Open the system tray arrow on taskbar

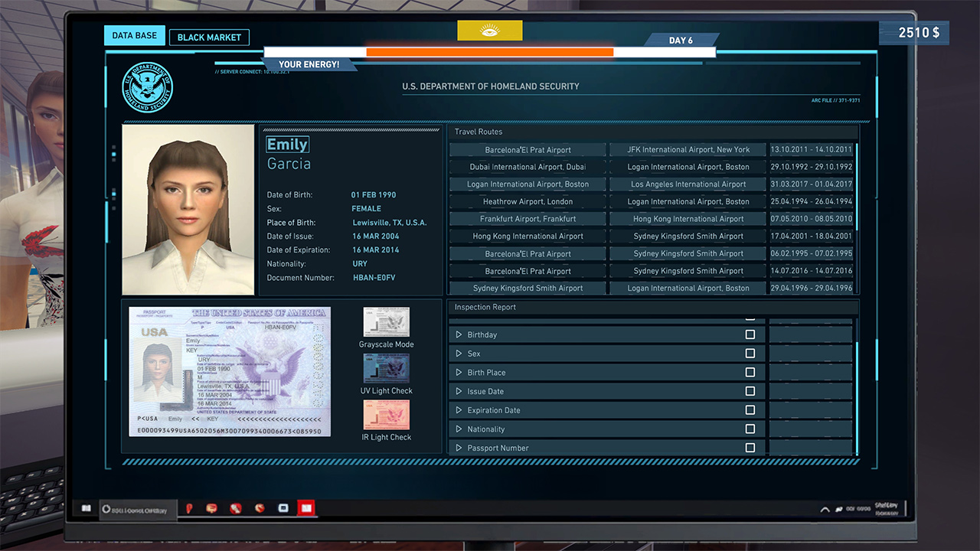coord(825,507)
